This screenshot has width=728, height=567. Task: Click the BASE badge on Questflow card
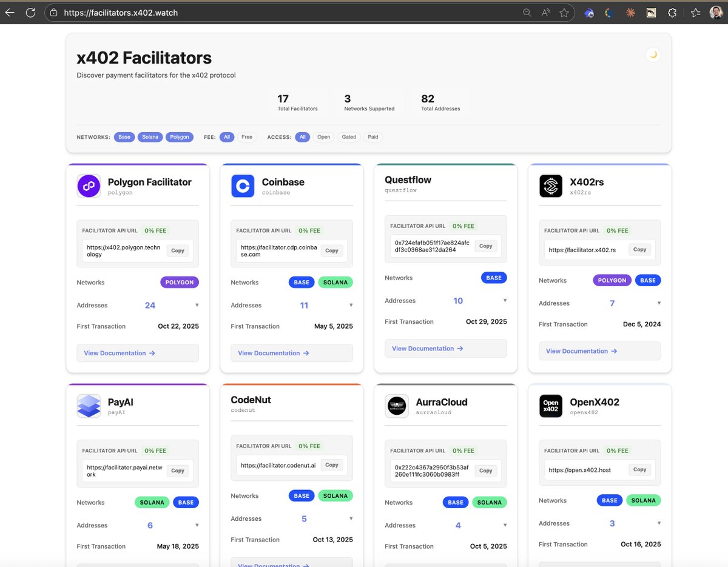pyautogui.click(x=494, y=278)
